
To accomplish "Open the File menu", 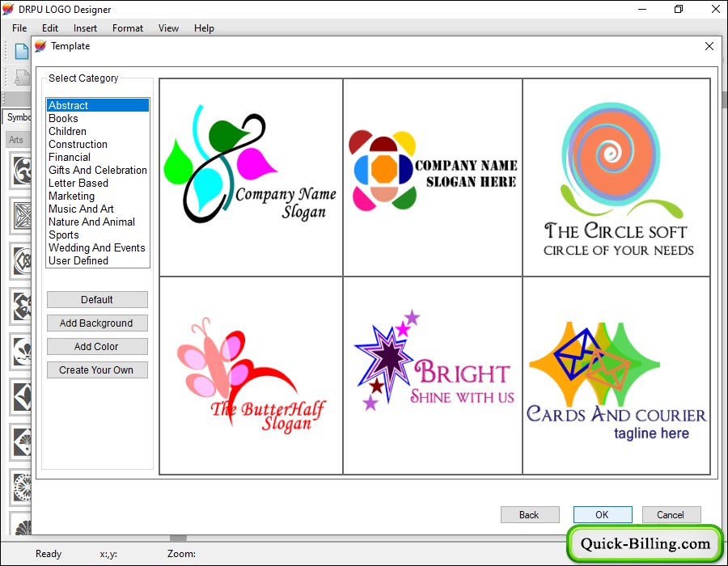I will (x=19, y=28).
